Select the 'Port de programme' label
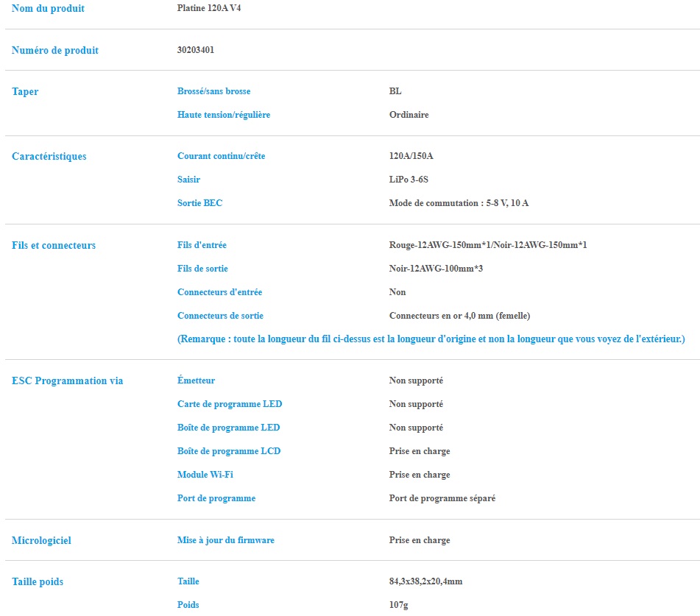 coord(216,498)
